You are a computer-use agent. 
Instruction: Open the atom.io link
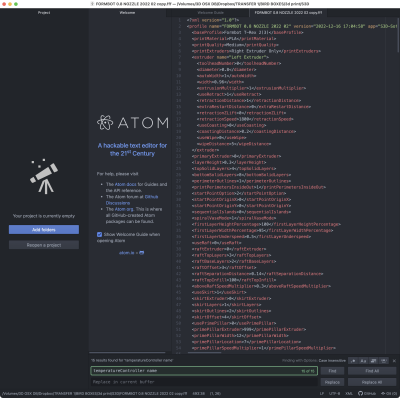pos(131,253)
